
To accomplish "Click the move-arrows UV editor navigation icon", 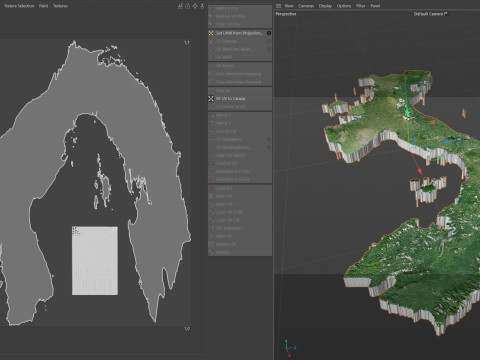I will [x=195, y=6].
